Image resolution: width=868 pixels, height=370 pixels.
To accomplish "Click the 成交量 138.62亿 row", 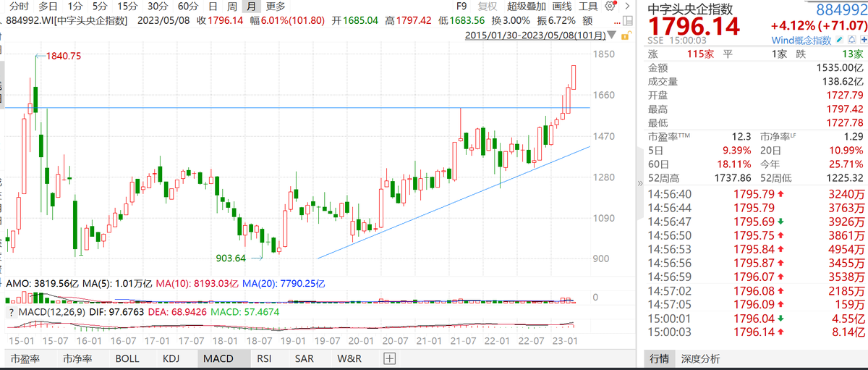I will pos(755,80).
